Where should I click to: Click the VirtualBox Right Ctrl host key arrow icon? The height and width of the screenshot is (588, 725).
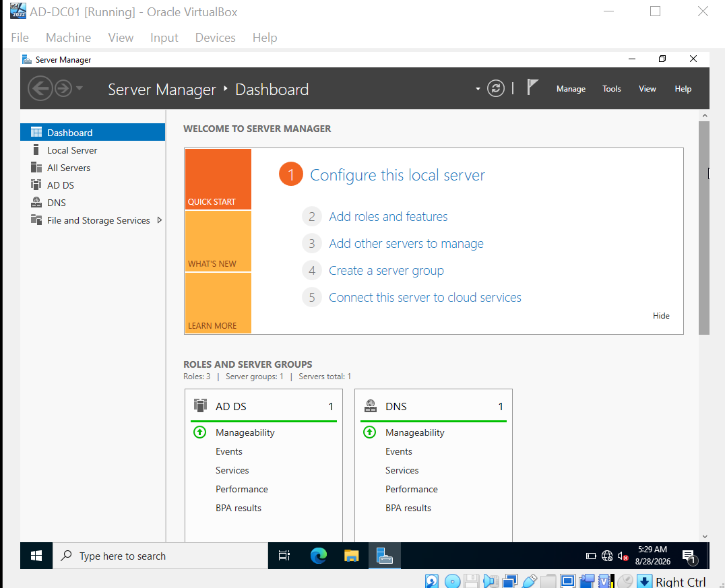[644, 581]
